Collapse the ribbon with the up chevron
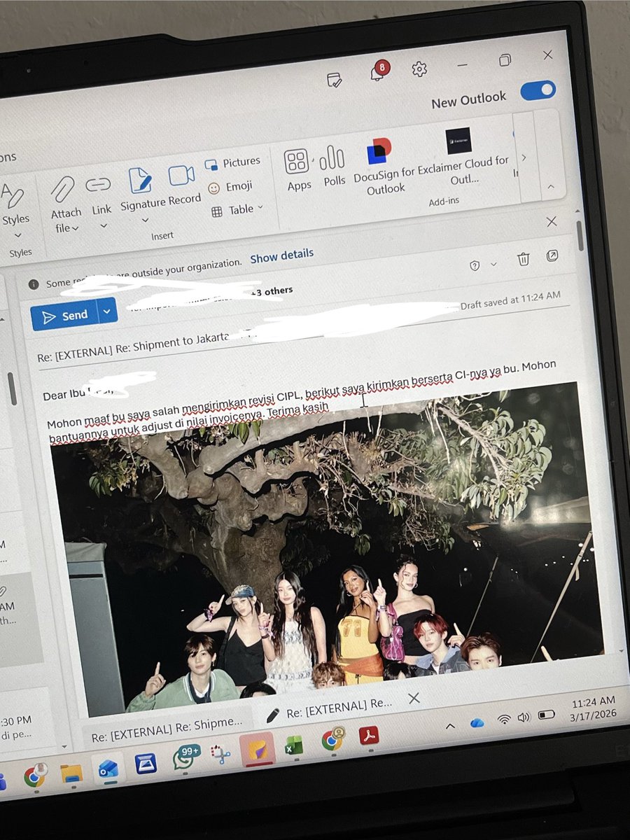 (551, 187)
